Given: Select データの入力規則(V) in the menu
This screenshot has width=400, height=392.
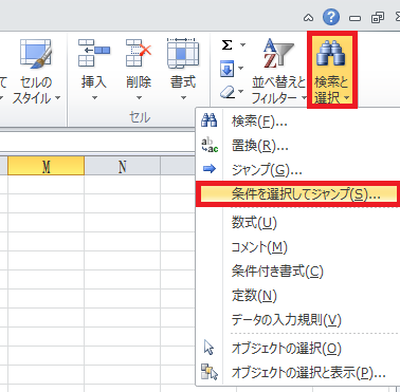Looking at the screenshot, I should tap(298, 320).
